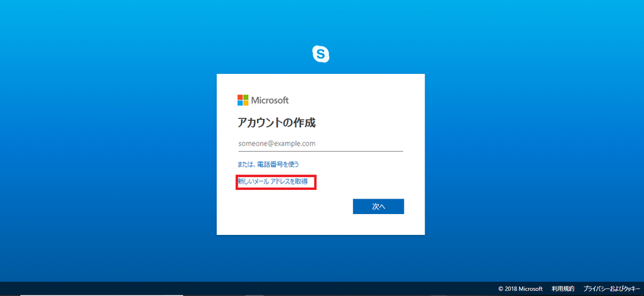The height and width of the screenshot is (296, 644).
Task: Focus the someone@example.com email field
Action: (321, 144)
